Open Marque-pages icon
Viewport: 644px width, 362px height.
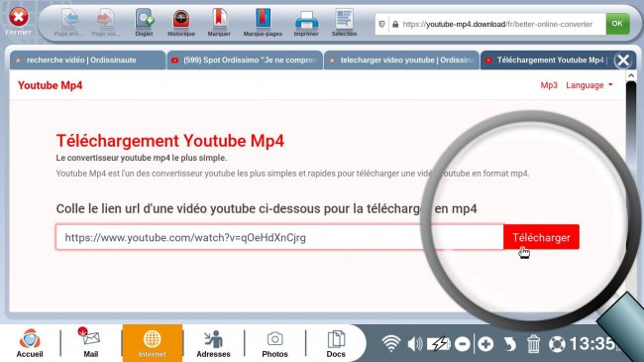coord(263,19)
